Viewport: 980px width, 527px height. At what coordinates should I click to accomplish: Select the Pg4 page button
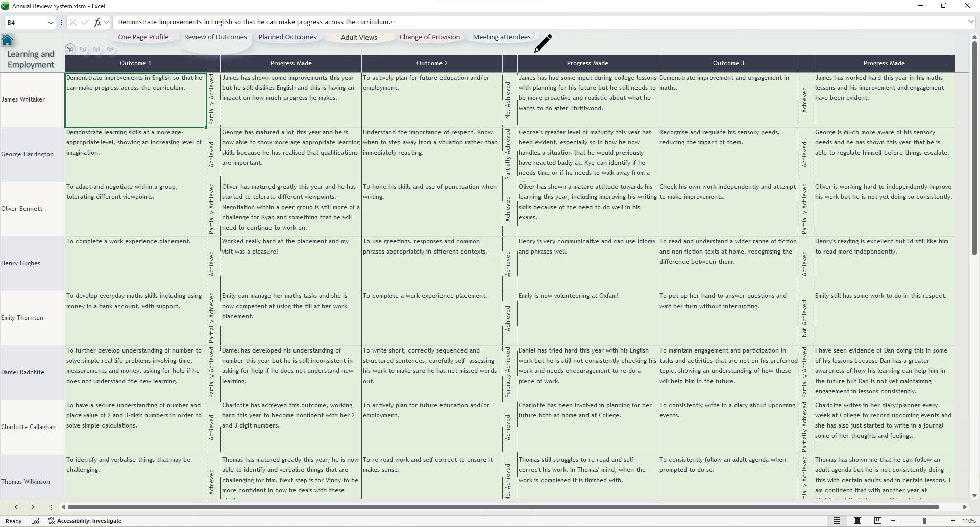pos(110,49)
